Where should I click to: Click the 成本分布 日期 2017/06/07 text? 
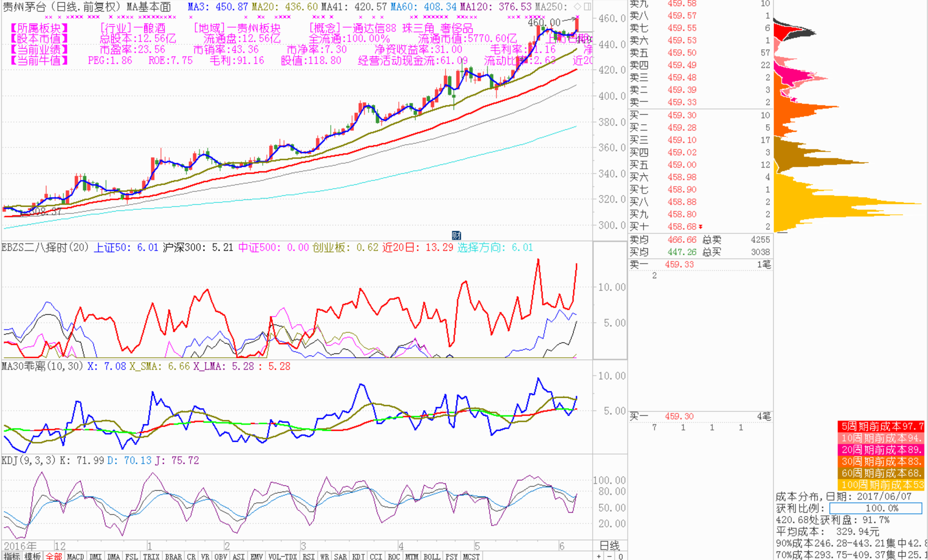click(844, 496)
